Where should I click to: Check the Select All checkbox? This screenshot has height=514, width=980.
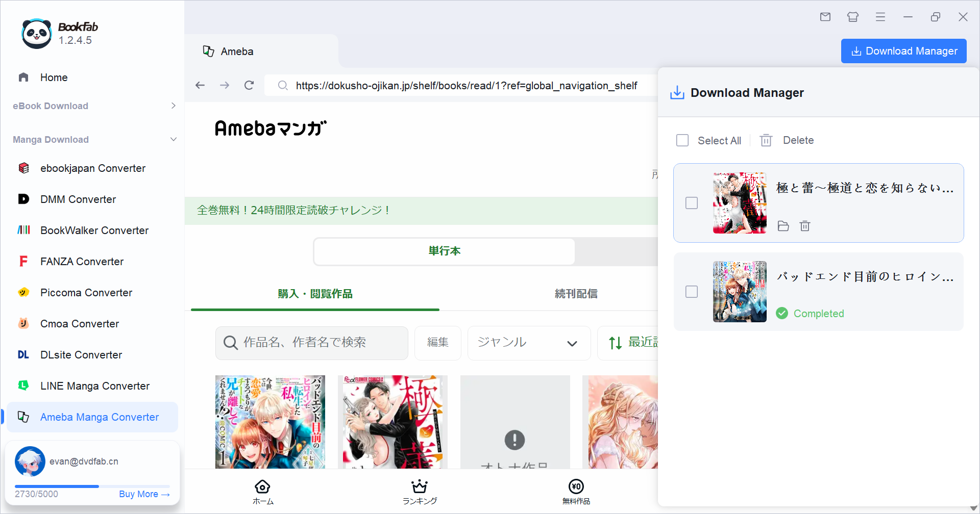[682, 140]
